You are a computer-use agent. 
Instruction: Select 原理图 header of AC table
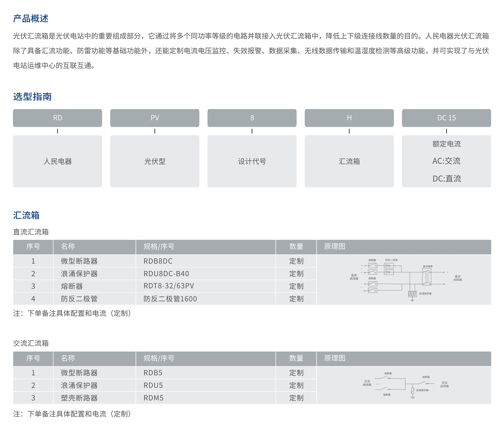(x=404, y=358)
